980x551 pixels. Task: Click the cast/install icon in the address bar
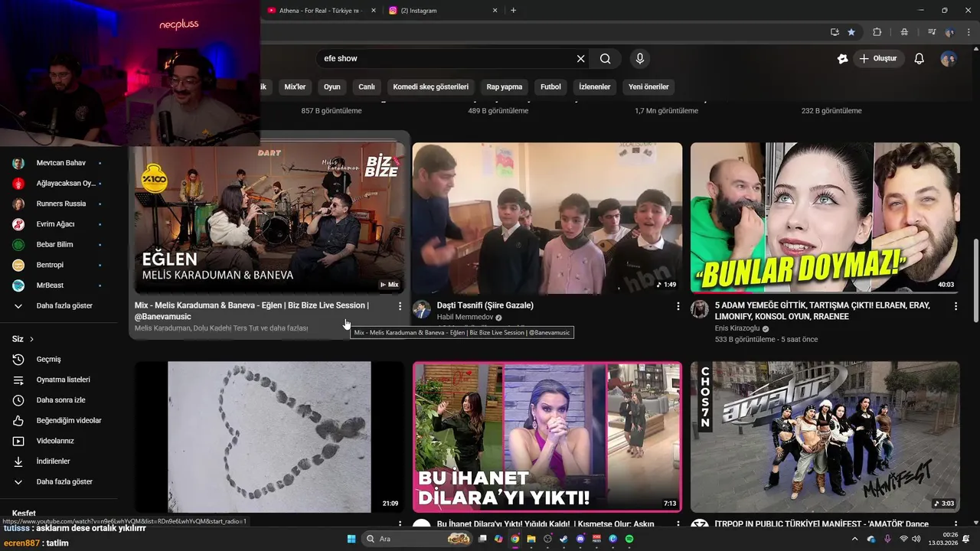point(835,32)
